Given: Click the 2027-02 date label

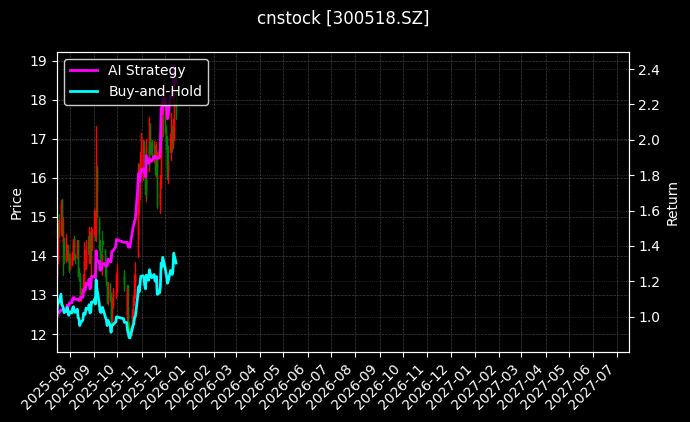Looking at the screenshot, I should click(473, 387).
